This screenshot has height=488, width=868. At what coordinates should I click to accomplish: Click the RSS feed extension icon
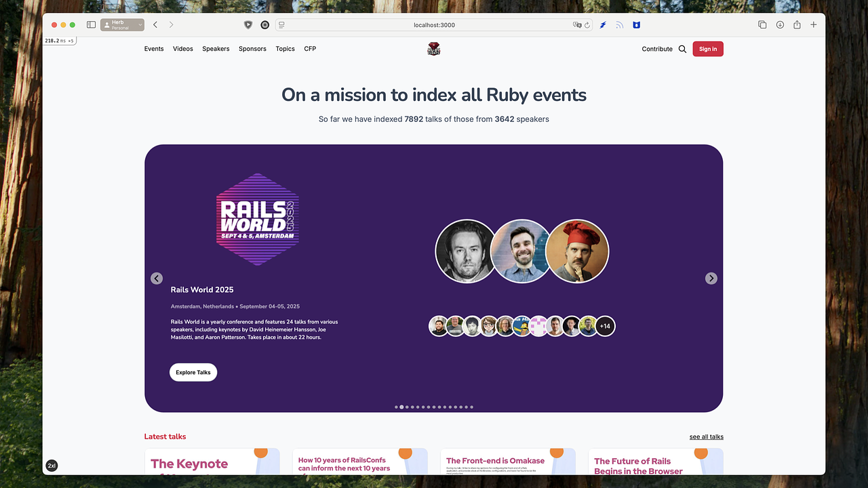click(619, 25)
